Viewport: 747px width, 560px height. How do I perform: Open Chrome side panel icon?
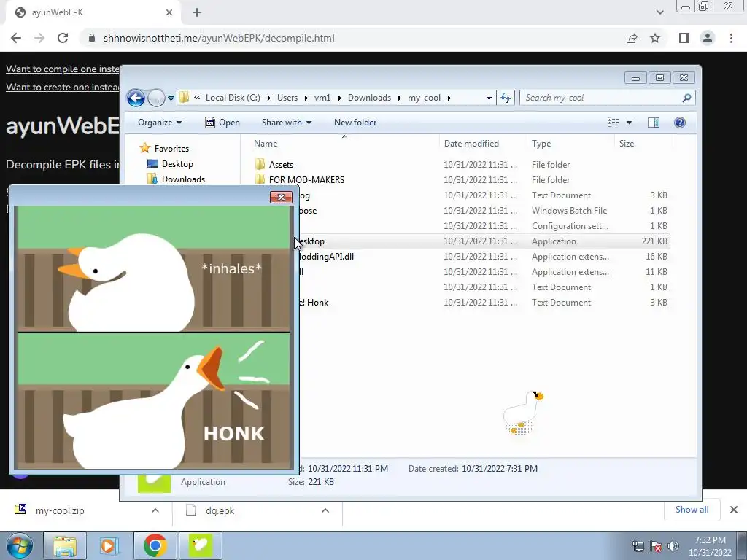684,38
